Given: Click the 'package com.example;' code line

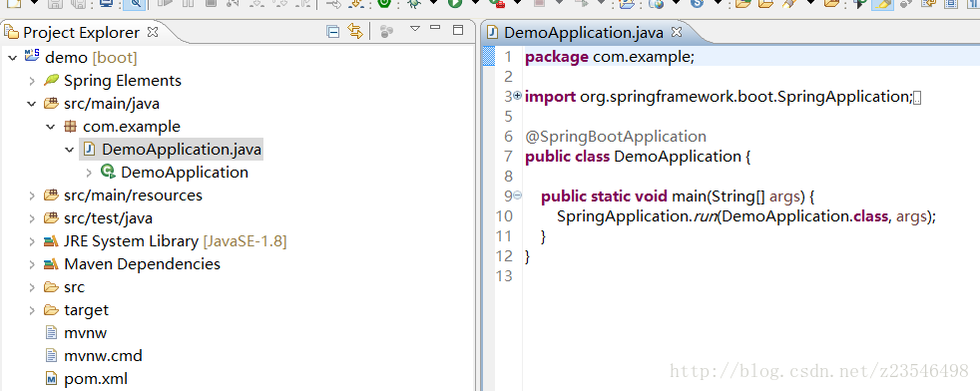Looking at the screenshot, I should [x=610, y=57].
